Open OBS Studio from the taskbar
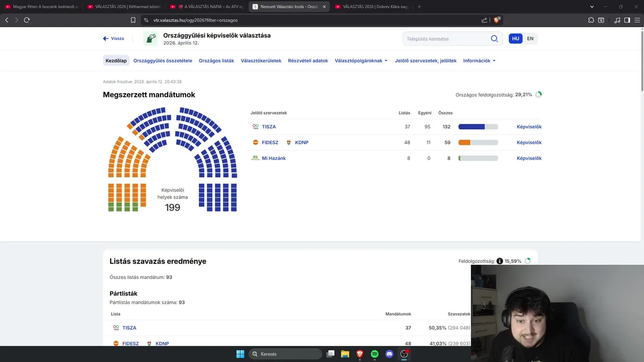The height and width of the screenshot is (362, 644). click(404, 354)
